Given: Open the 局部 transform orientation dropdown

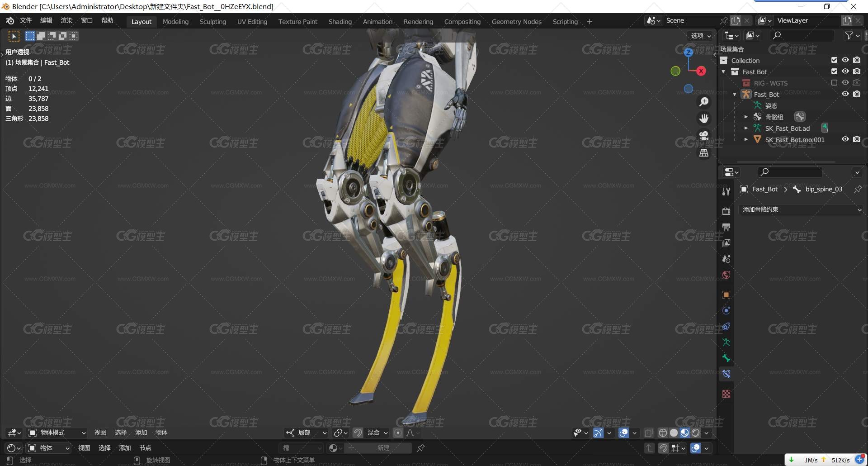Looking at the screenshot, I should click(306, 433).
